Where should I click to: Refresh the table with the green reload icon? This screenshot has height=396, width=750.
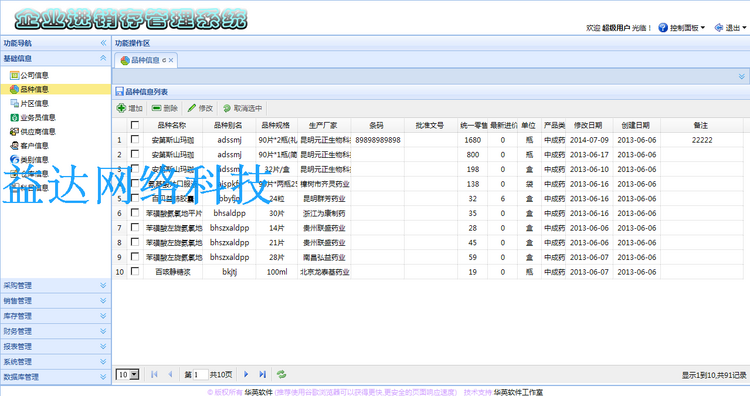pos(281,374)
